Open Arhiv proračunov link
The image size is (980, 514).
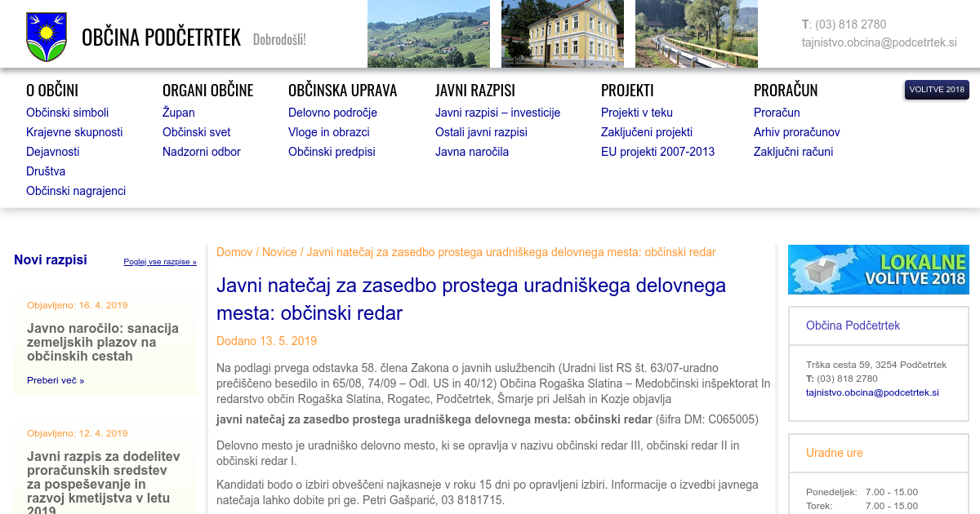tap(796, 132)
